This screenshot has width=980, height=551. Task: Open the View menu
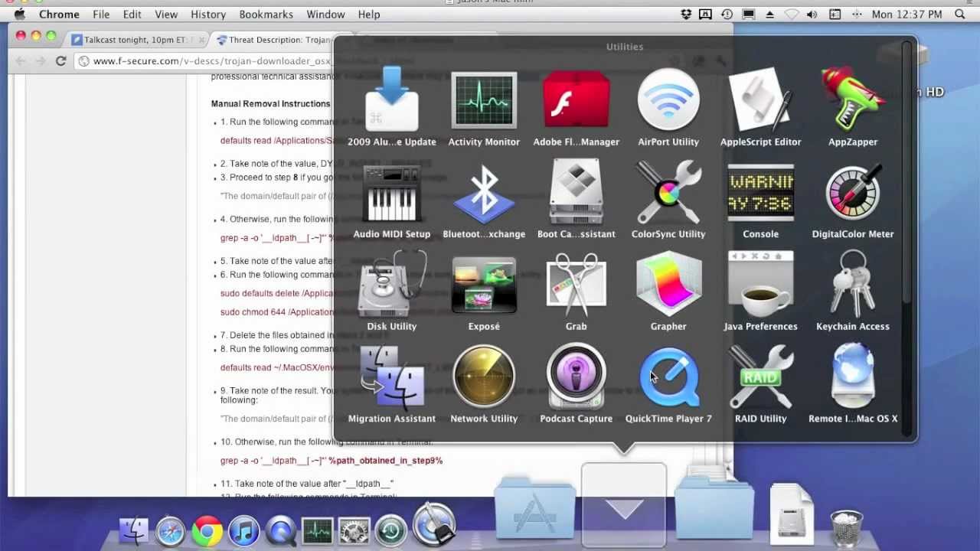166,15
